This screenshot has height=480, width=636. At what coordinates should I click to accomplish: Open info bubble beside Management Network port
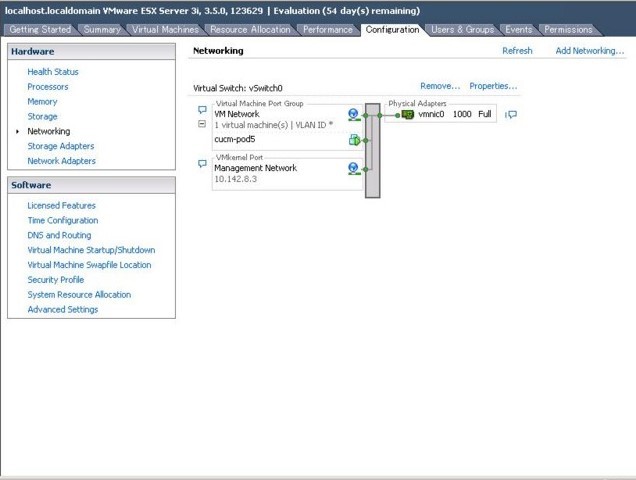pos(202,164)
